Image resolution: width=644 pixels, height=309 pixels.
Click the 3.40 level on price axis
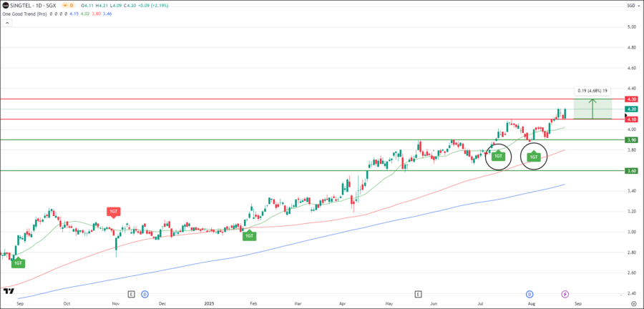pyautogui.click(x=631, y=191)
